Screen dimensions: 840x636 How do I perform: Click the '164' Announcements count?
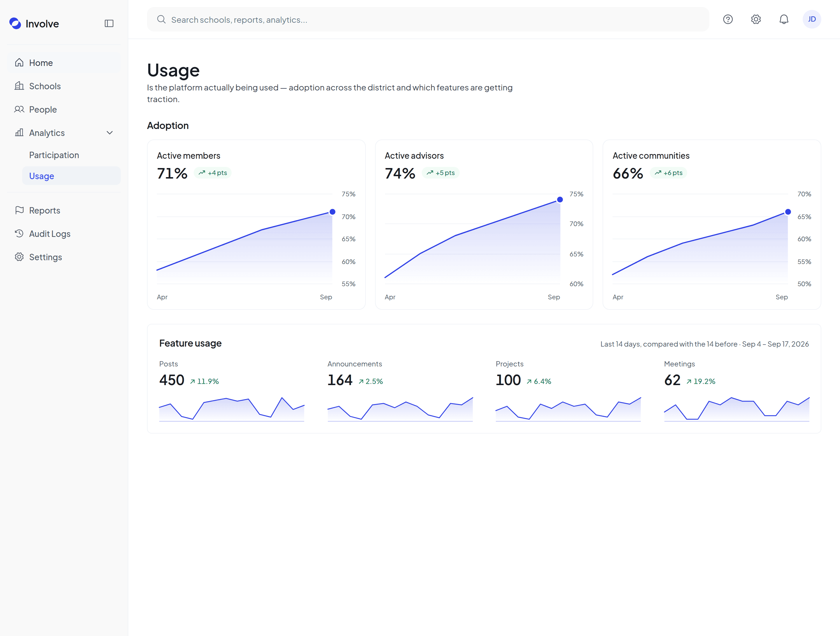(340, 380)
